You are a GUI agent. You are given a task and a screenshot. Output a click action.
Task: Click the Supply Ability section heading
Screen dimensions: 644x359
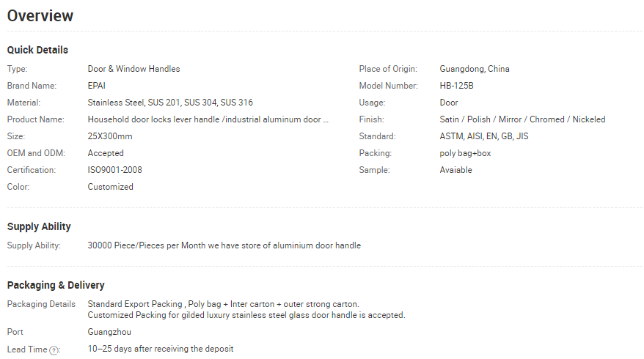click(x=39, y=226)
